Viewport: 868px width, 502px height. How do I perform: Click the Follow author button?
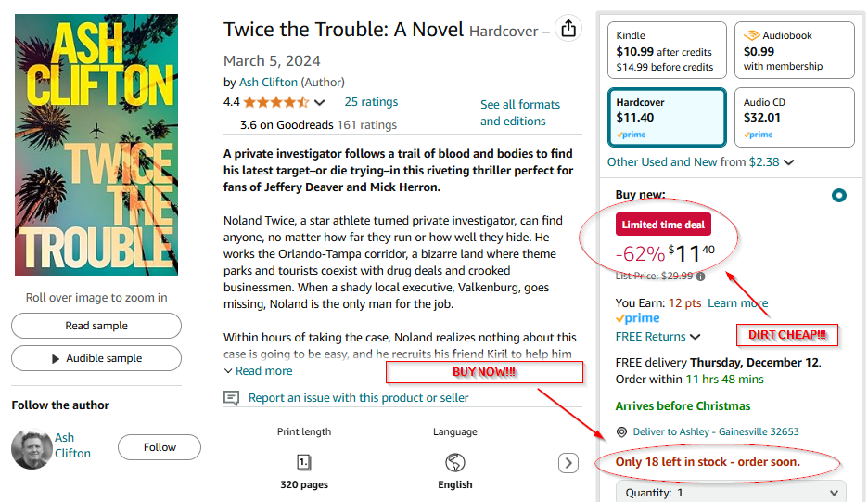click(x=160, y=447)
